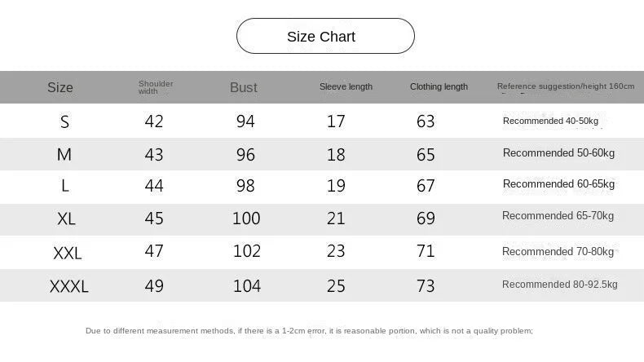Select the Clothing length header

[x=439, y=86]
